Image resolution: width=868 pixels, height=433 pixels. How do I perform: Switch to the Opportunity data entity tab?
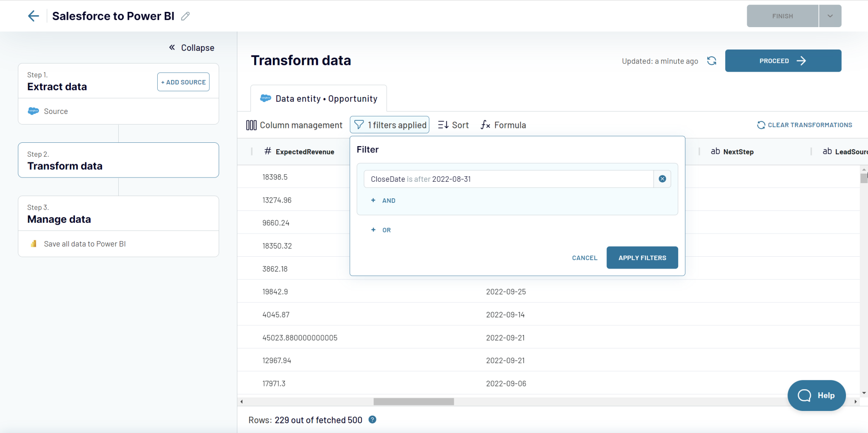319,98
